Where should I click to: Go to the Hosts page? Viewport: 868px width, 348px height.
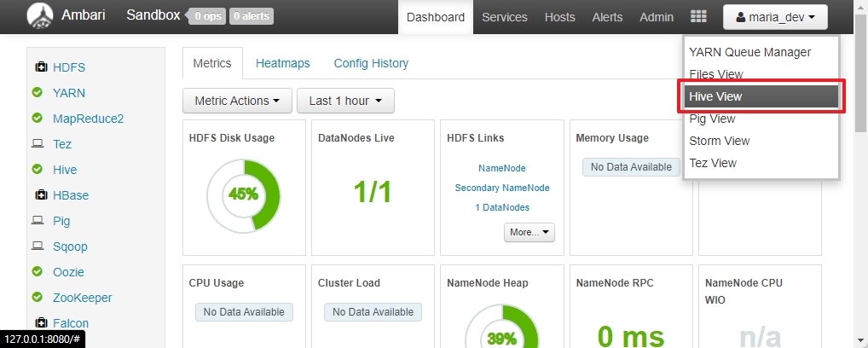coord(559,17)
